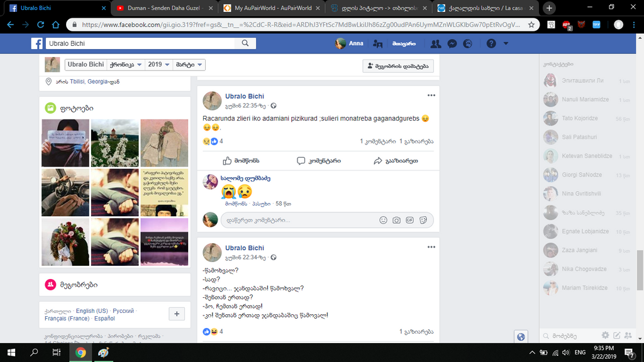Go to Anna's profile in header

349,43
